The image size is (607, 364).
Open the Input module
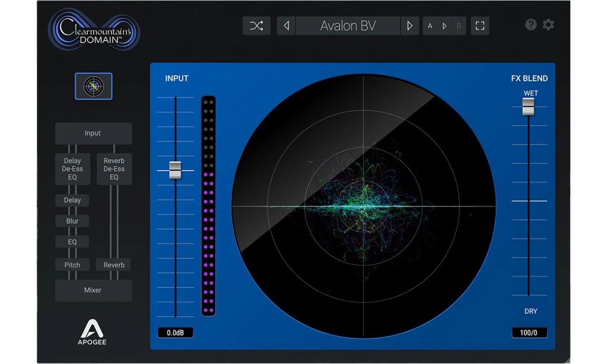[x=93, y=134]
